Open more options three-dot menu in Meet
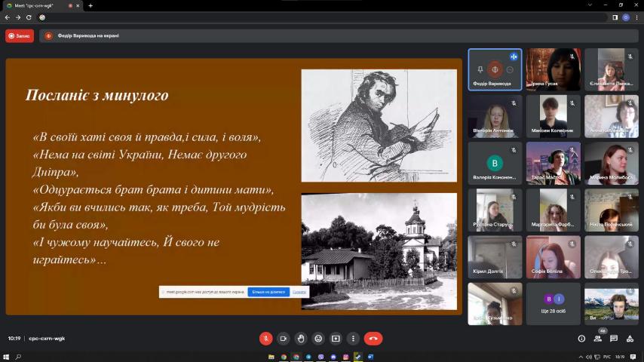The width and height of the screenshot is (644, 362). [x=353, y=339]
